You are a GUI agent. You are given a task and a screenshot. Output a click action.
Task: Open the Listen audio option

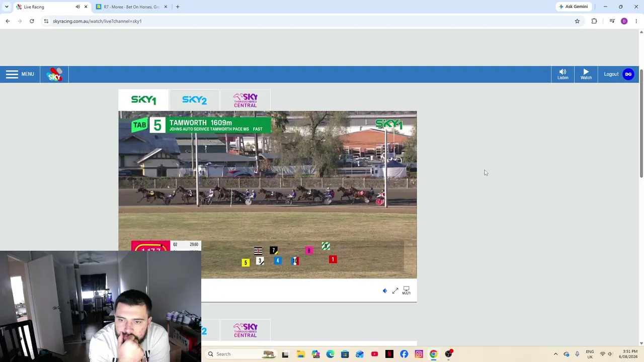562,74
